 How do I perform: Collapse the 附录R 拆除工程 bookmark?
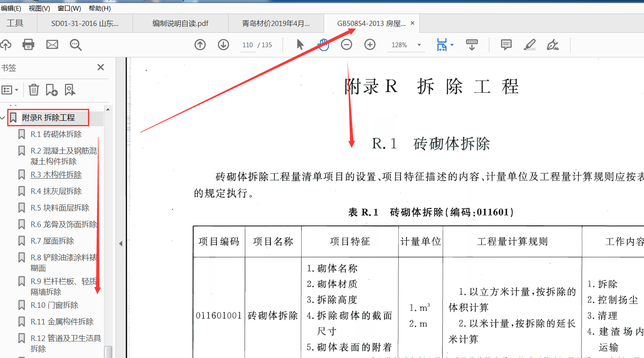(x=3, y=118)
